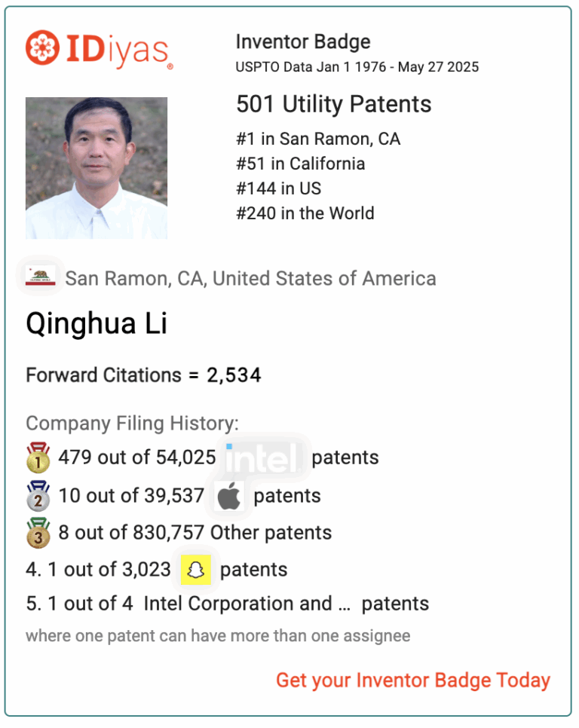Click the #144 in US ranking

(279, 188)
